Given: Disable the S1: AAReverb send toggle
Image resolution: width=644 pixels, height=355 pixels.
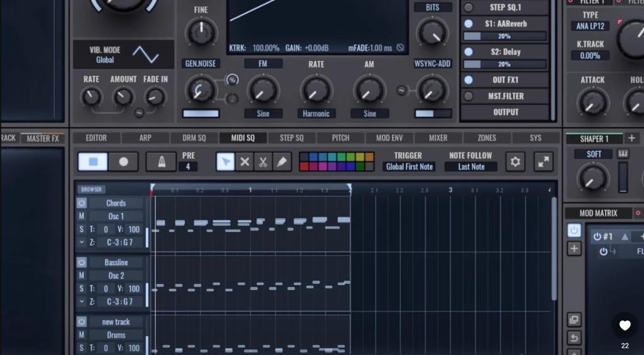Looking at the screenshot, I should point(468,24).
